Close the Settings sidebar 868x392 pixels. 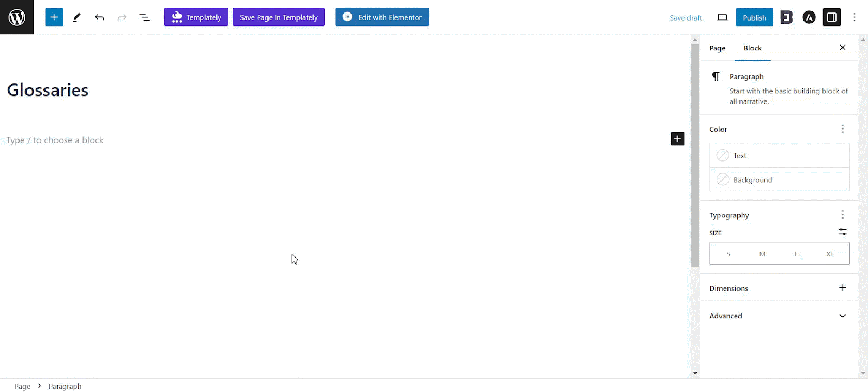coord(843,48)
